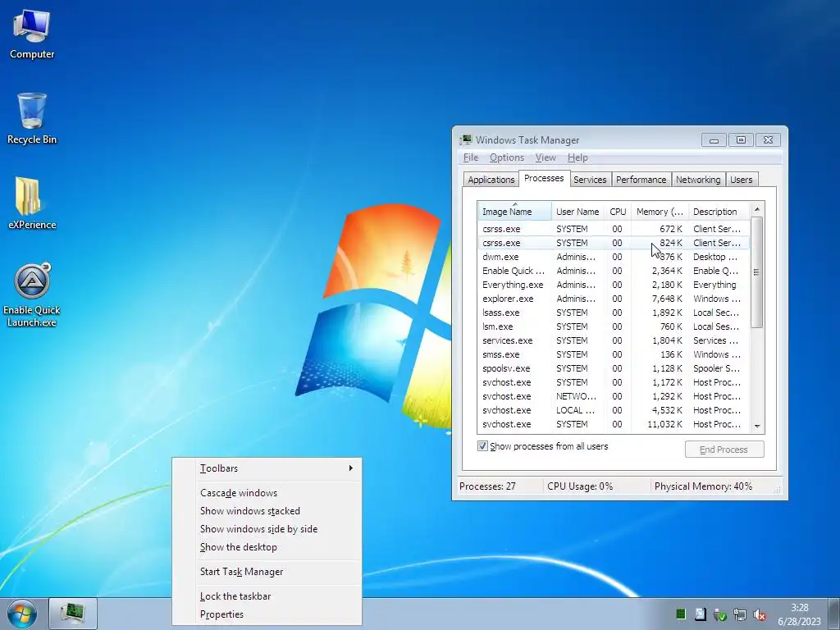Select Enable Quick Launch.exe desktop icon
Image resolution: width=840 pixels, height=630 pixels.
tap(32, 294)
